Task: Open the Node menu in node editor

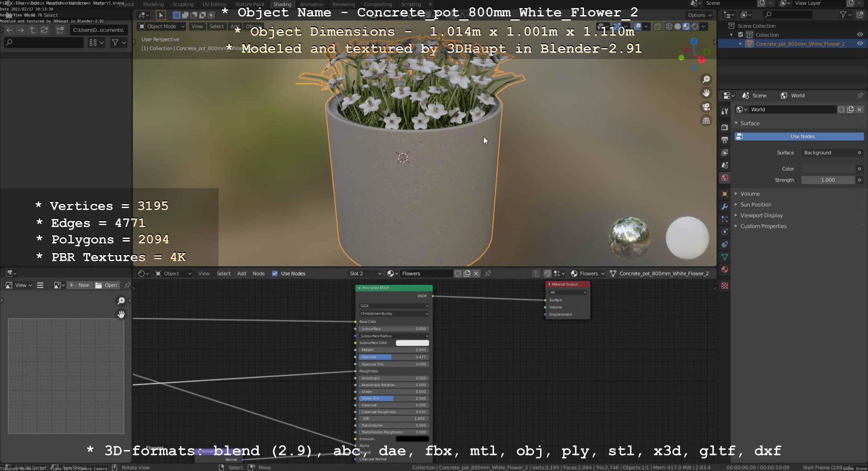Action: click(258, 273)
